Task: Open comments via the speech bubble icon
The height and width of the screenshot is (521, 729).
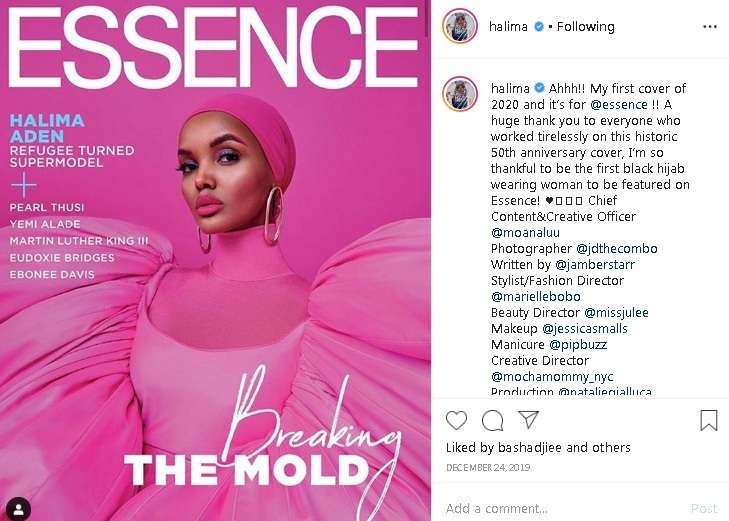Action: 492,421
